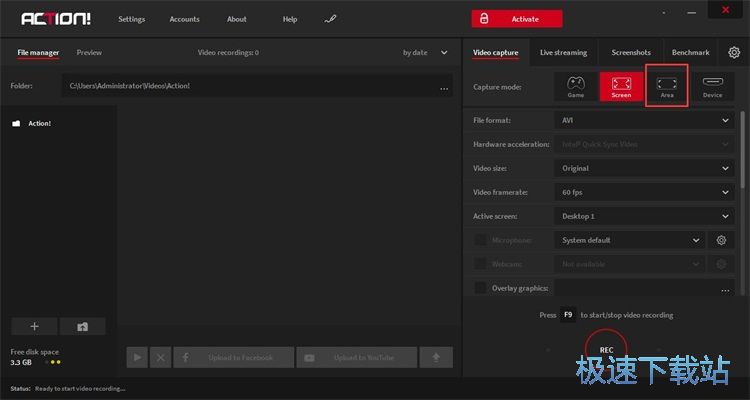Viewport: 750px width, 400px height.
Task: Select Device capture mode
Action: tap(712, 87)
